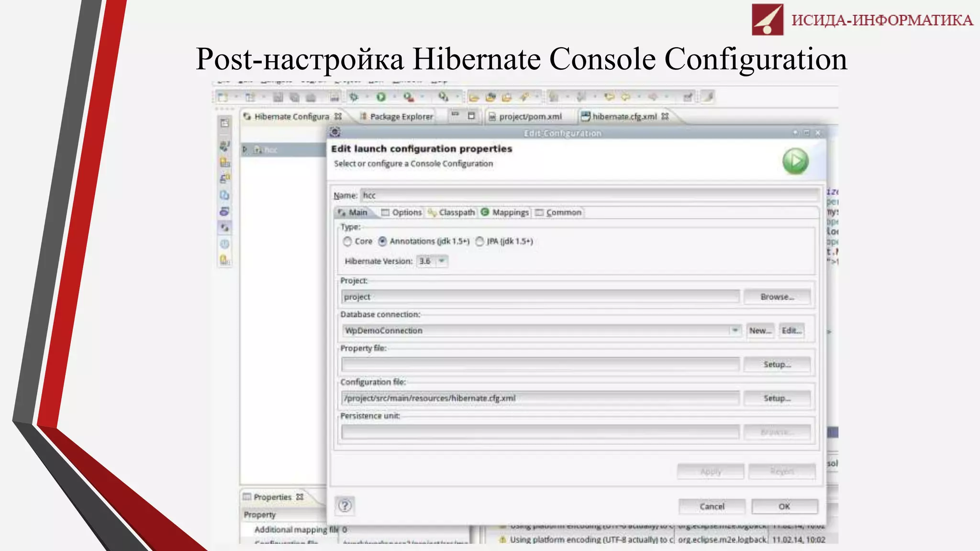Screen dimensions: 980x551
Task: Open the dropdown arrow beside the New toolbar icon
Action: tap(236, 98)
